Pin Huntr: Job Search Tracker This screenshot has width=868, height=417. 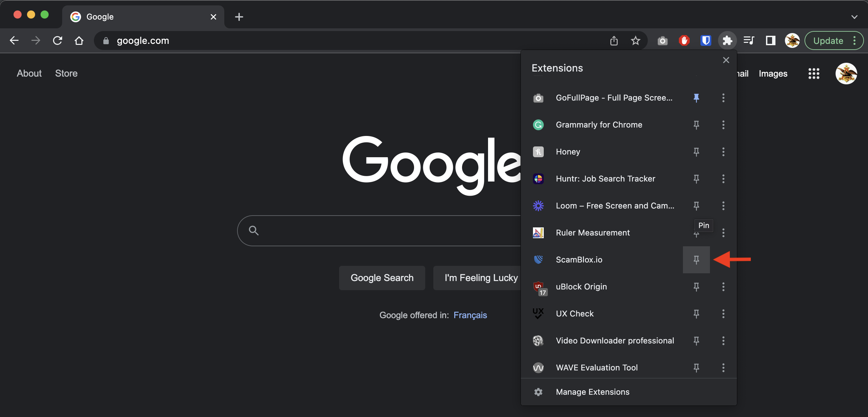tap(696, 179)
